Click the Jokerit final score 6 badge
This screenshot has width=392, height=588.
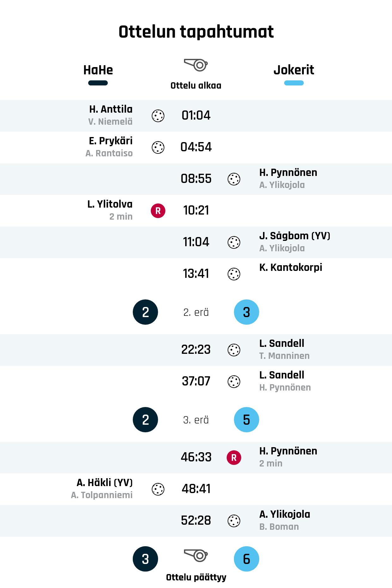click(x=247, y=559)
